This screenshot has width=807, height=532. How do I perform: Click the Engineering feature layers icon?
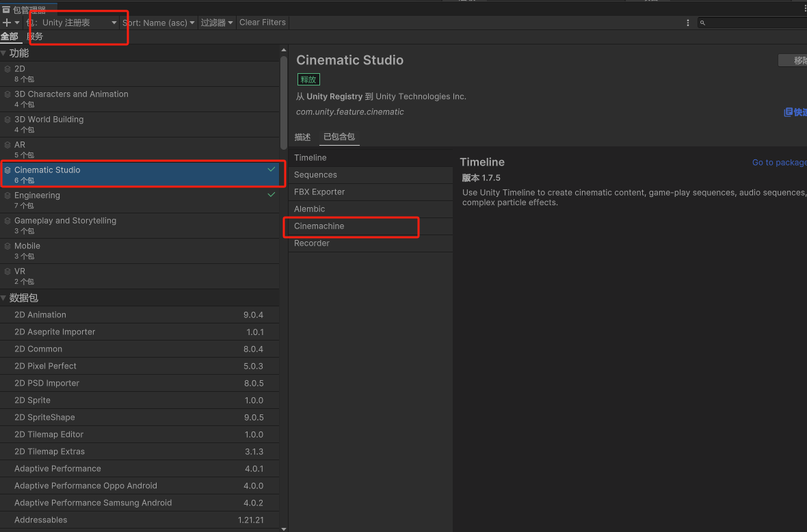pos(8,196)
